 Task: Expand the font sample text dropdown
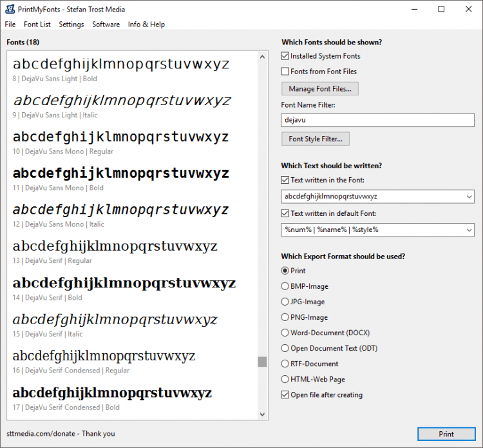pos(468,197)
